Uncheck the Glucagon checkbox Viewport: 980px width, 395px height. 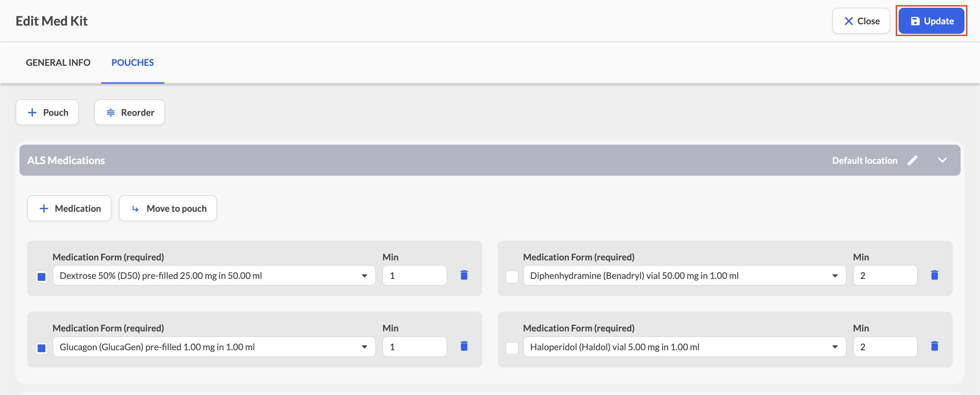point(41,348)
